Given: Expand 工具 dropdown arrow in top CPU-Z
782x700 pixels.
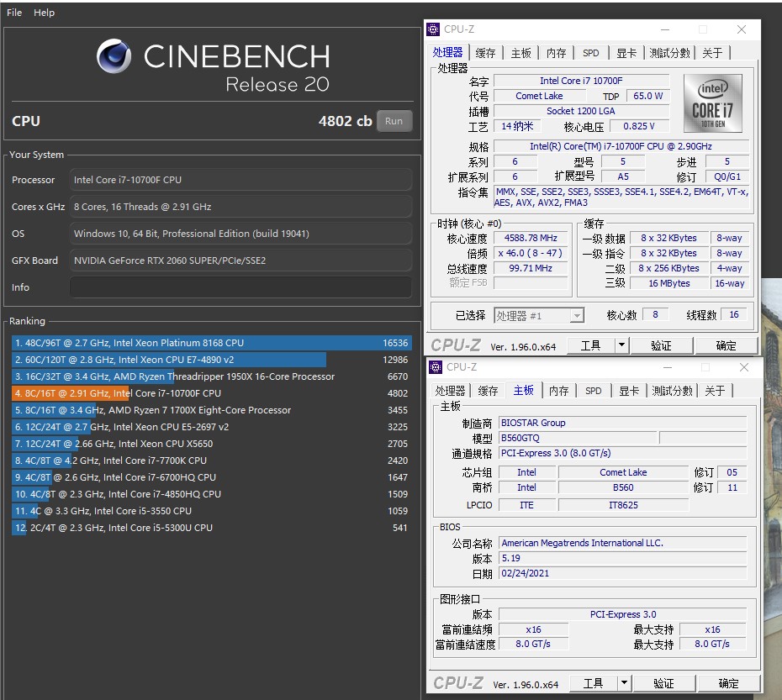Looking at the screenshot, I should point(622,345).
